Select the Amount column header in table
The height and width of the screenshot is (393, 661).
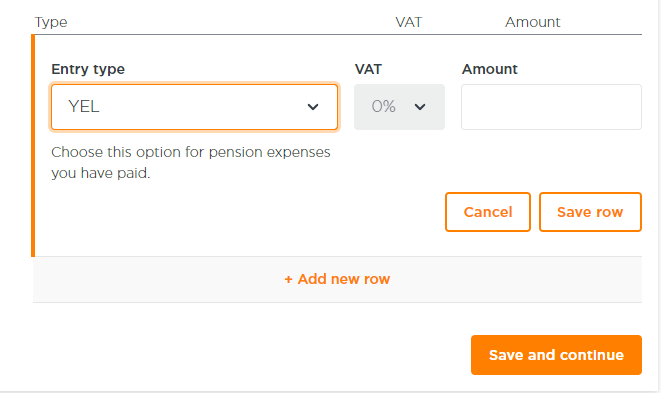pyautogui.click(x=533, y=22)
